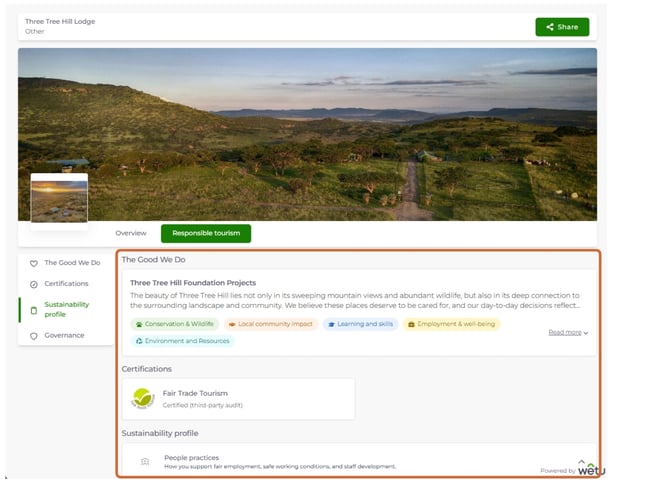Click the Wetu logo at bottom right
The height and width of the screenshot is (482, 670).
click(x=591, y=470)
